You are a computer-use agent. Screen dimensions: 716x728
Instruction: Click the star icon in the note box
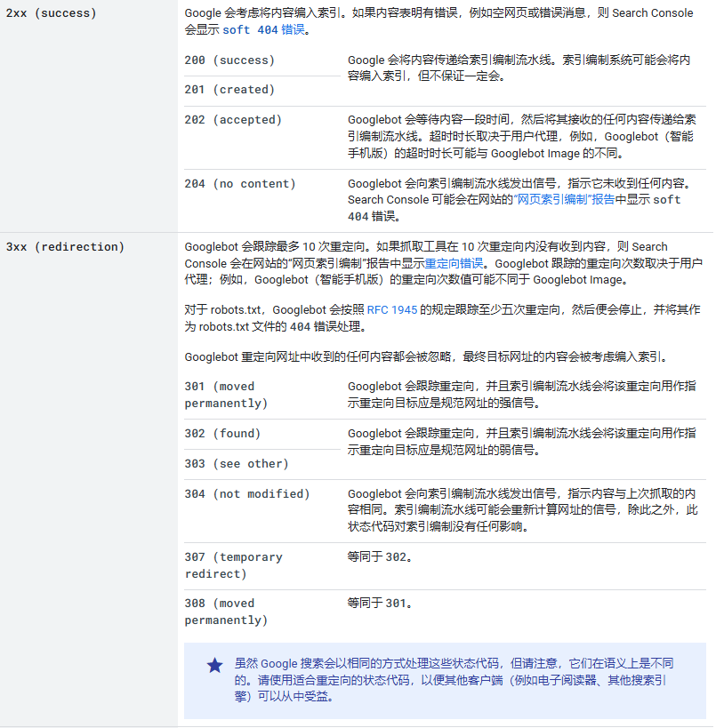click(x=214, y=665)
